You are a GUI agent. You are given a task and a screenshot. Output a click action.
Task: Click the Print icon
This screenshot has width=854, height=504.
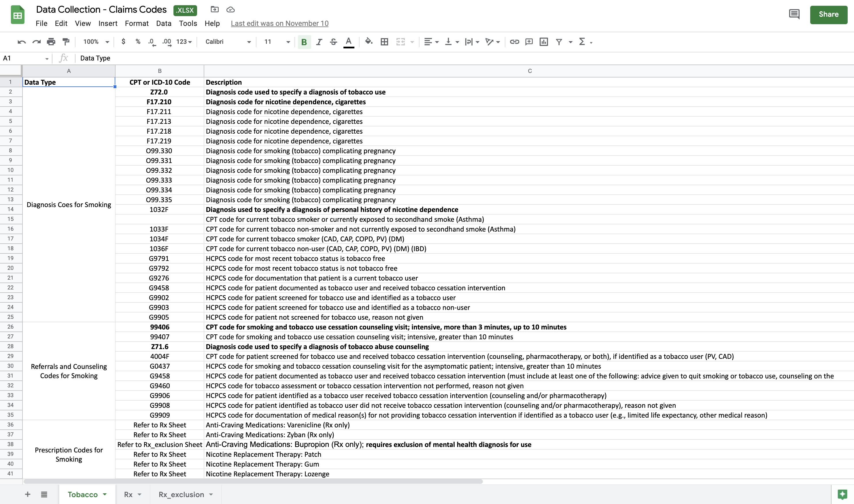tap(51, 42)
